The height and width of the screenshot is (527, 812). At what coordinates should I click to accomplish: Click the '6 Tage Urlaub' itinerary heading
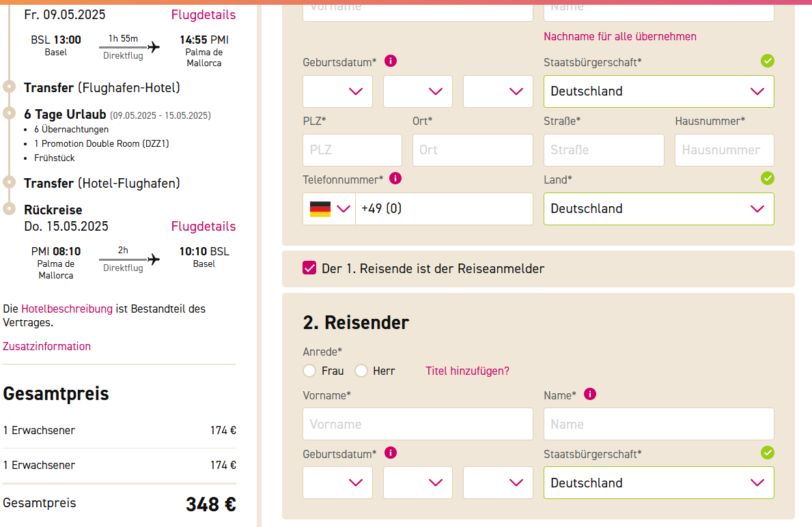[x=65, y=115]
